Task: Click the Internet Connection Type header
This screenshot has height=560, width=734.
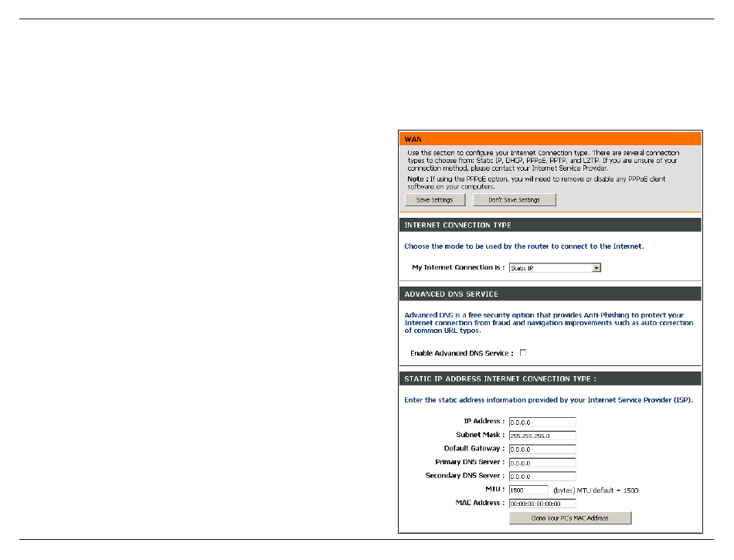Action: [550, 225]
